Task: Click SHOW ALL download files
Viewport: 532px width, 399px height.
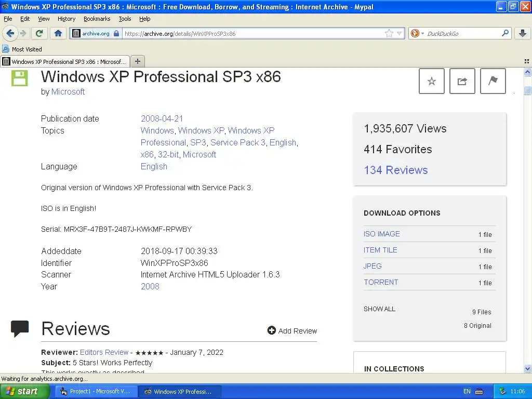Action: pos(379,309)
